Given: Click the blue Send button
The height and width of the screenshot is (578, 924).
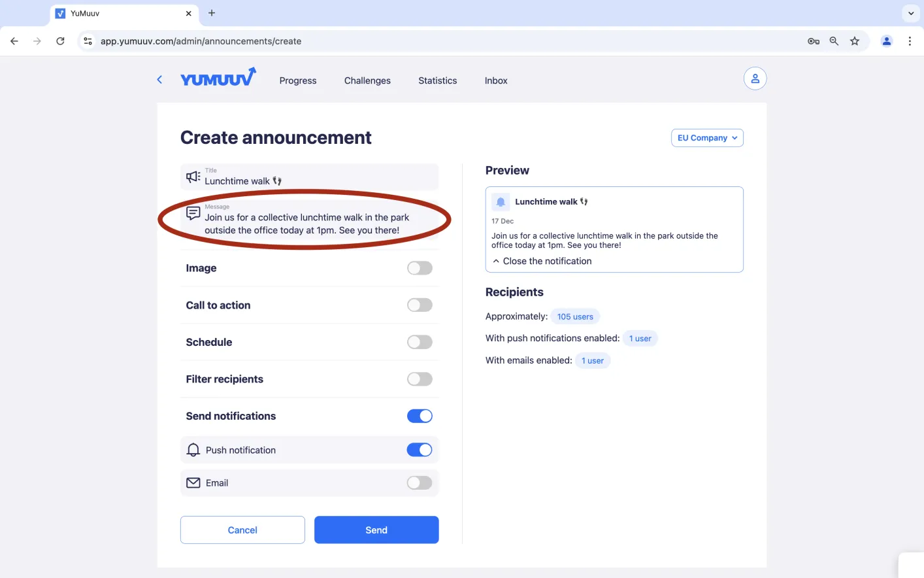Looking at the screenshot, I should tap(376, 530).
